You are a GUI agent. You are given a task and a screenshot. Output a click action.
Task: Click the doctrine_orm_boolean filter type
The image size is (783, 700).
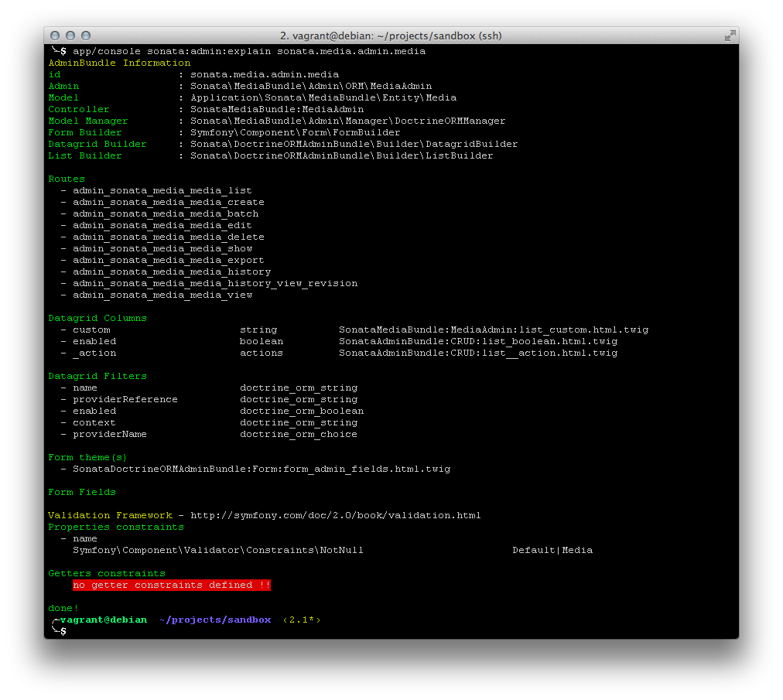tap(301, 411)
